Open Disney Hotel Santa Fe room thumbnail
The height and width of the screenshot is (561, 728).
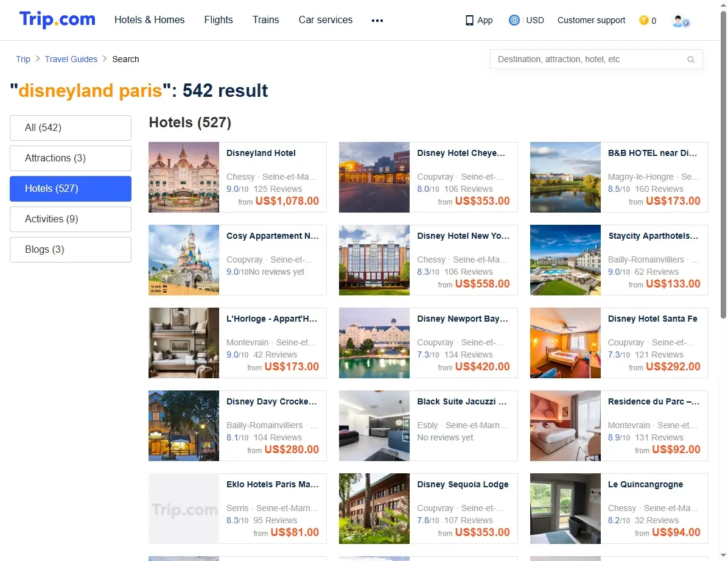click(x=565, y=342)
